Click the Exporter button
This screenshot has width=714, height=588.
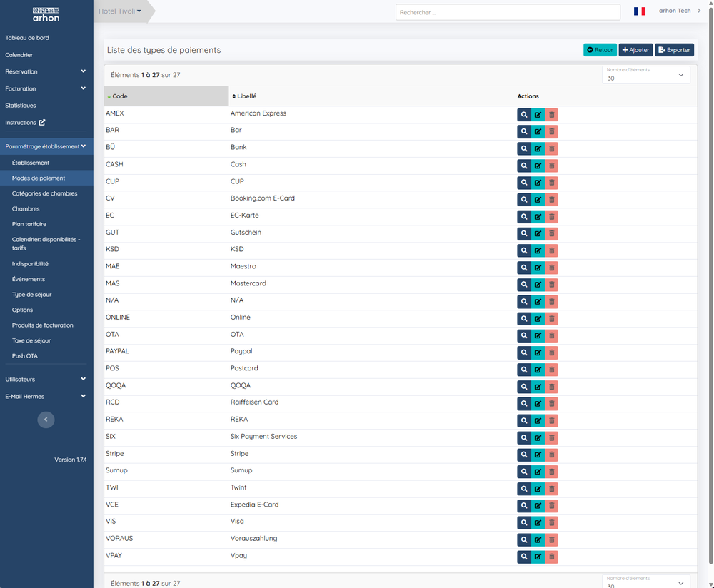coord(675,50)
